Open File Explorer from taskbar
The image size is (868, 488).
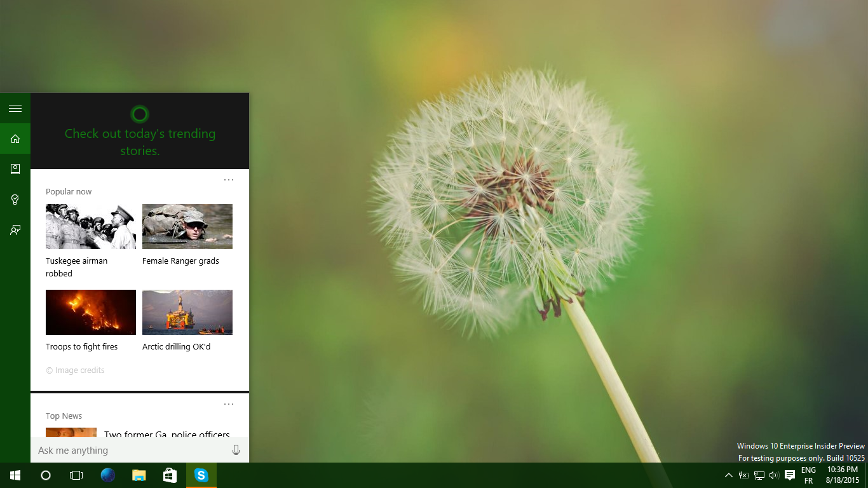tap(139, 475)
